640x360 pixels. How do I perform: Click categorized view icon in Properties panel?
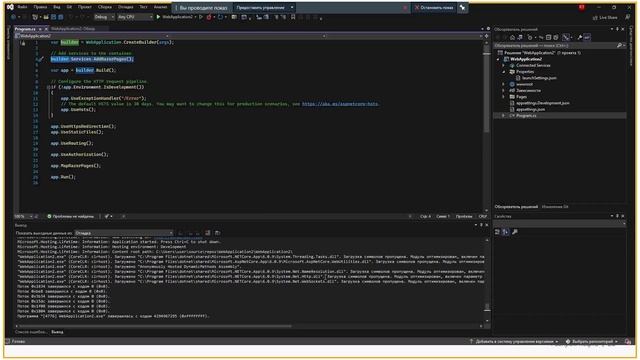pos(497,232)
